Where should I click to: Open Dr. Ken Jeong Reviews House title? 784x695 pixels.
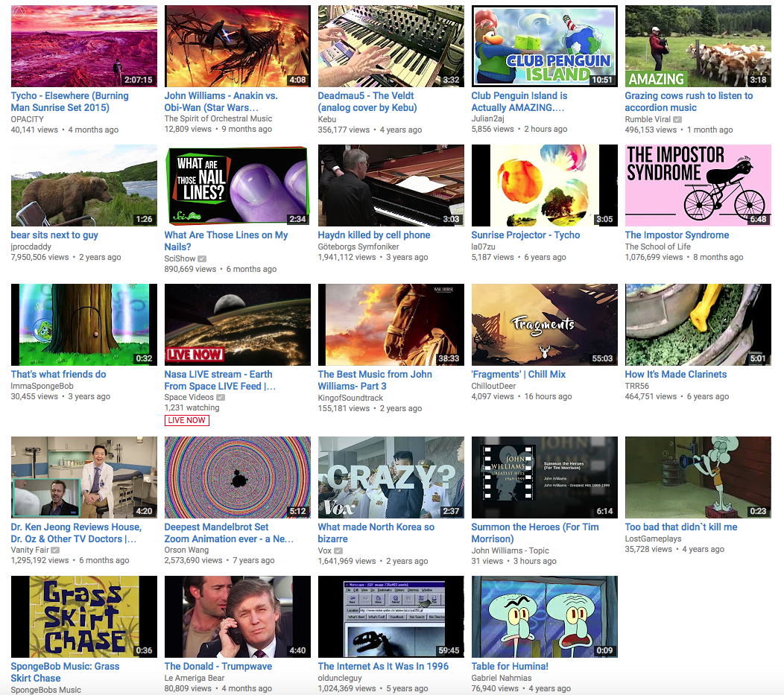(x=76, y=533)
